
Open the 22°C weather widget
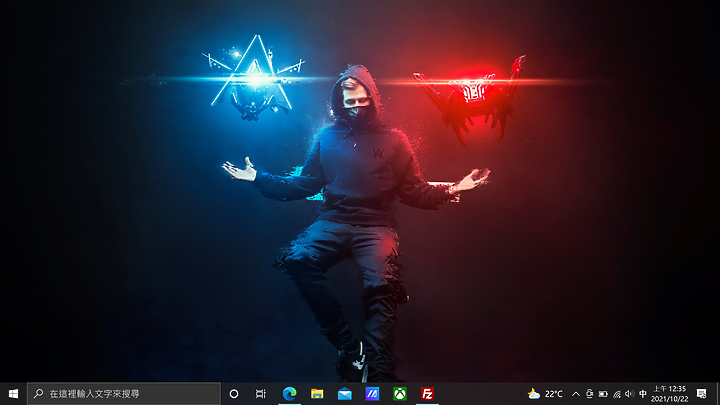pos(545,394)
